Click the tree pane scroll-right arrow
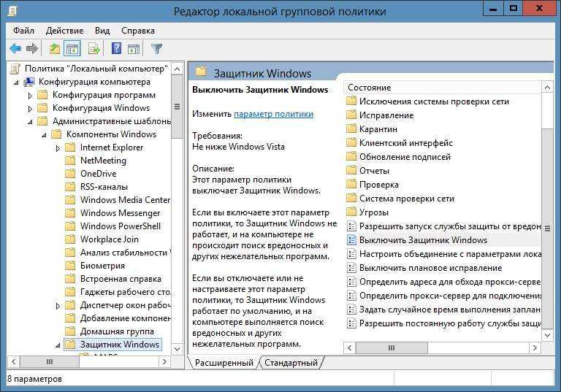 [164, 362]
